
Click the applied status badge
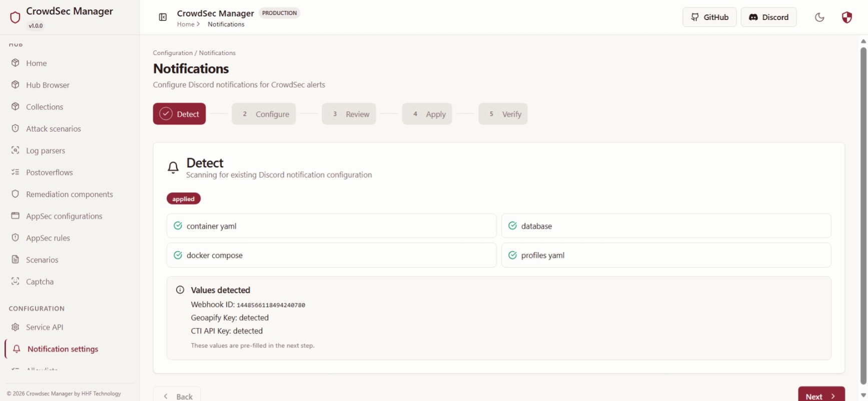[x=184, y=199]
